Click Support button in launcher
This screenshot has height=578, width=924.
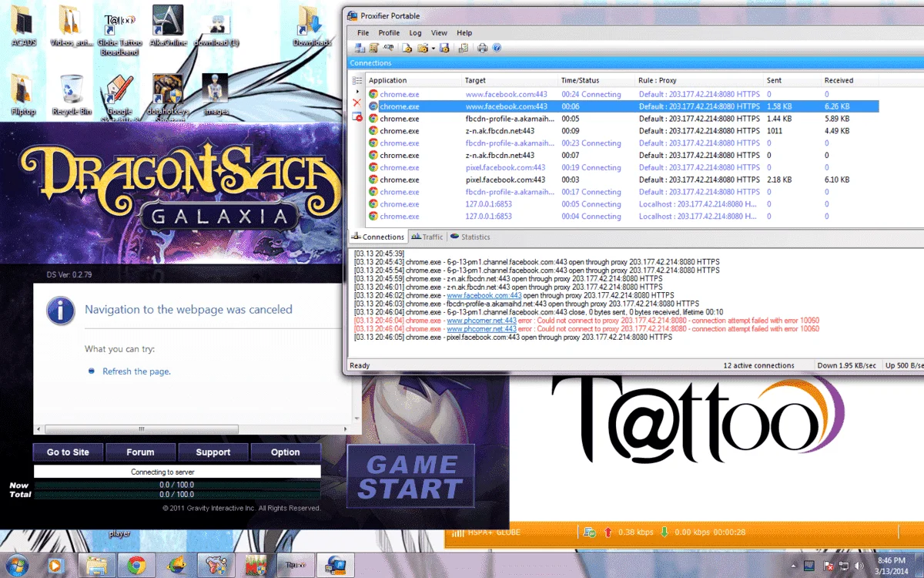pos(213,452)
